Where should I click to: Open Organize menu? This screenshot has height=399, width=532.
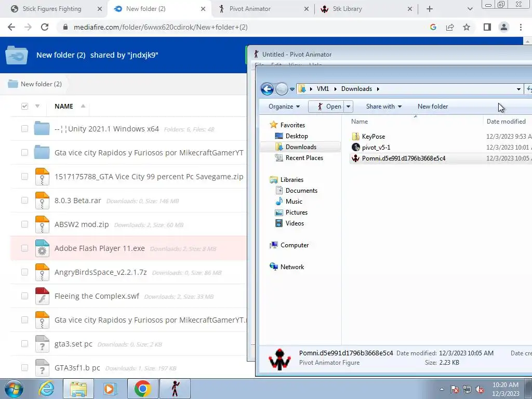tap(284, 107)
